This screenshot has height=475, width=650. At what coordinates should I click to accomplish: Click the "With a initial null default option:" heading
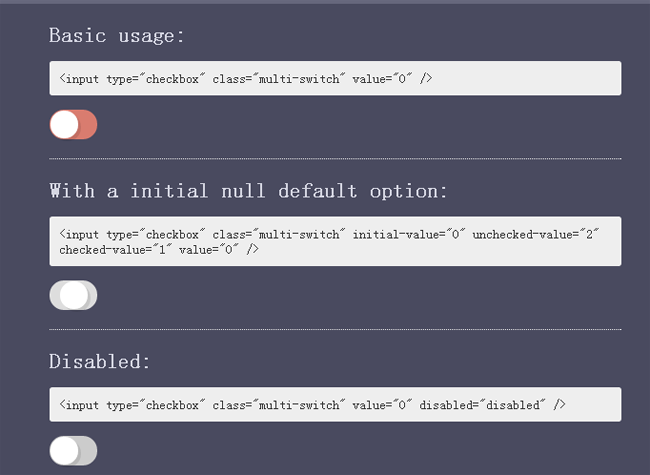(x=249, y=190)
